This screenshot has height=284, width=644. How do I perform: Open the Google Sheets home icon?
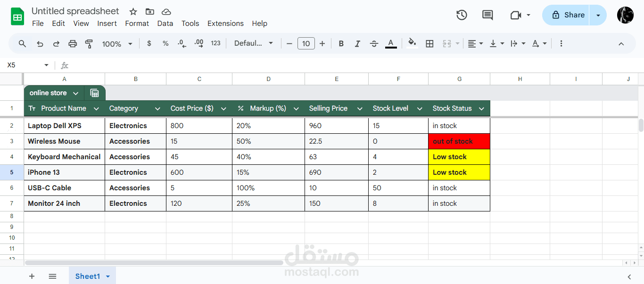coord(17,17)
